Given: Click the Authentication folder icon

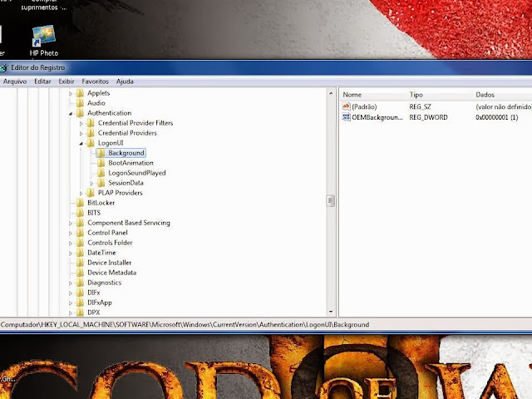Looking at the screenshot, I should (x=80, y=113).
